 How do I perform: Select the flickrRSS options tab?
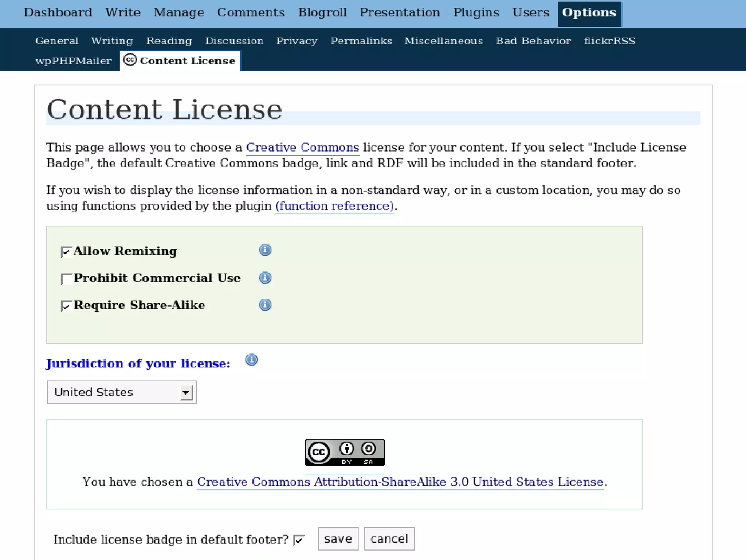pos(609,41)
